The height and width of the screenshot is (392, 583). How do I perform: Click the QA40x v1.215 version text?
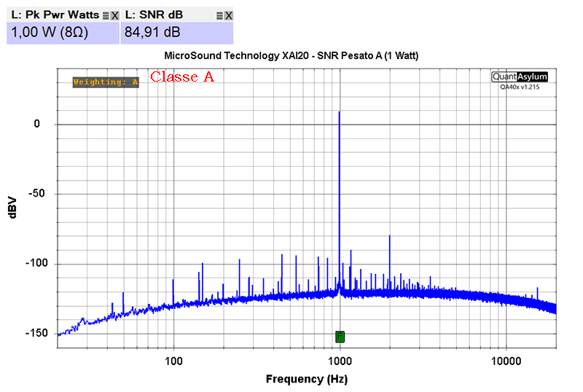point(520,87)
